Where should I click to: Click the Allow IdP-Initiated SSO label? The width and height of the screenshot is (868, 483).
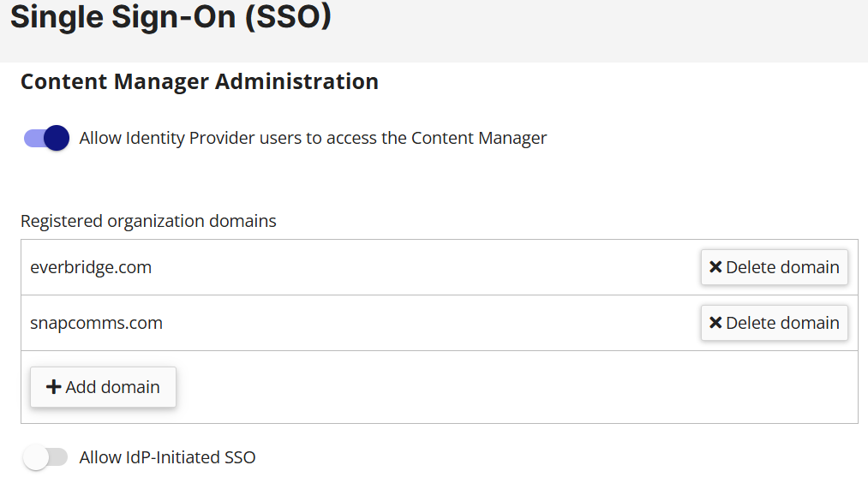167,457
